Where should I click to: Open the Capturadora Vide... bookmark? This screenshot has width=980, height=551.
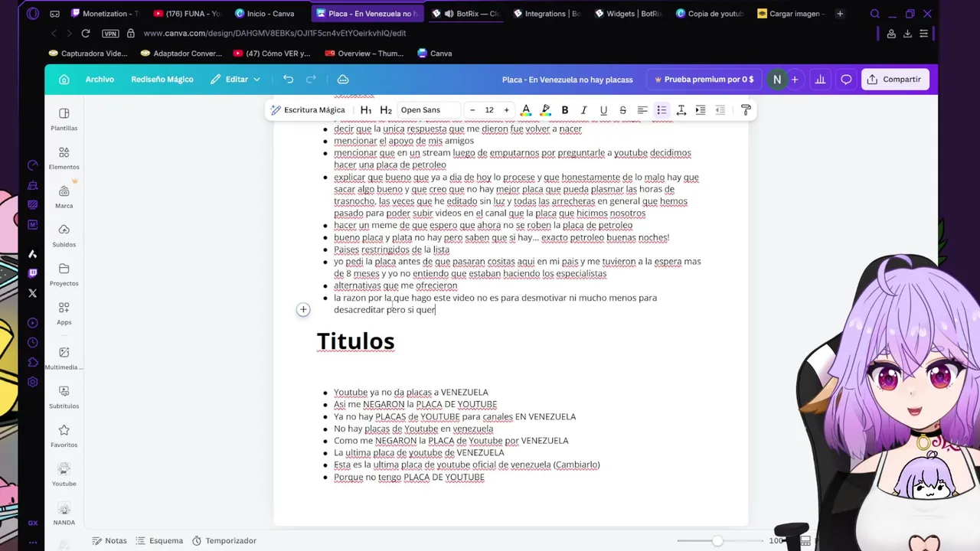pos(88,54)
